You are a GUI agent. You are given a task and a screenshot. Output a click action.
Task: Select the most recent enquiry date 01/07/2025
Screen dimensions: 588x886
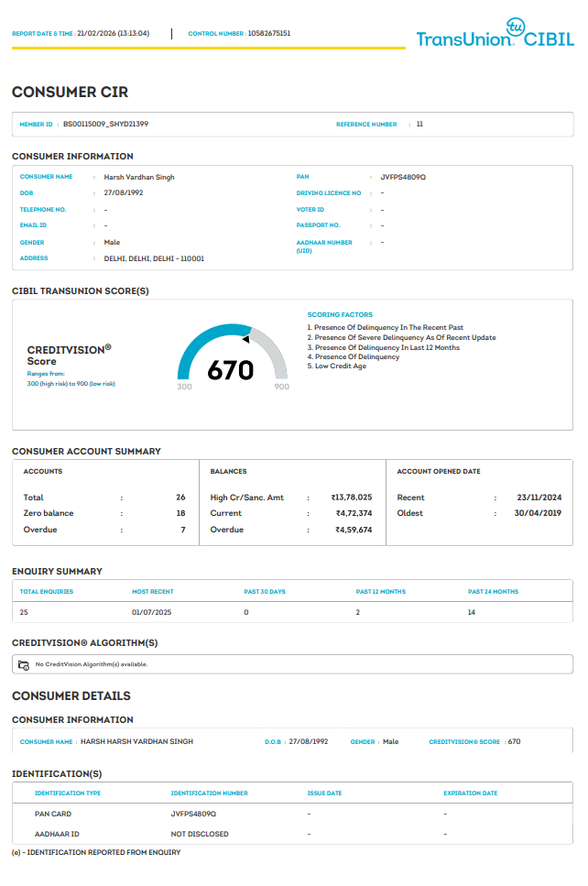(150, 612)
